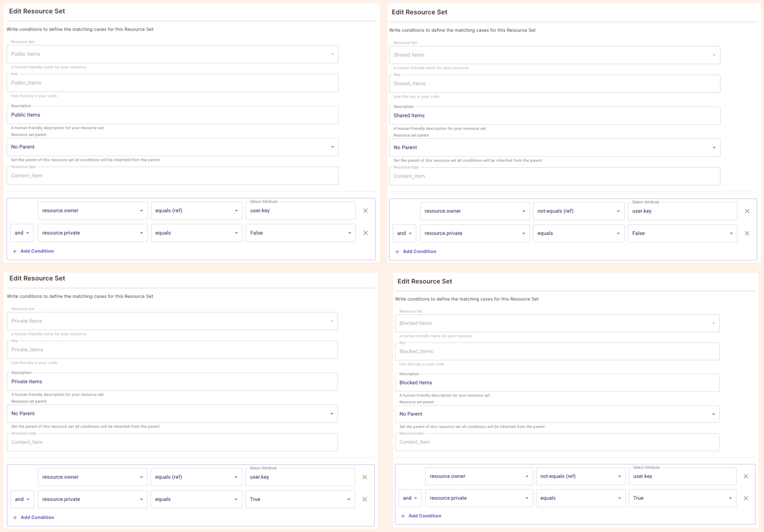Remove resource.owner condition in Public Items panel
Screen dimensions: 764x532
(x=365, y=210)
